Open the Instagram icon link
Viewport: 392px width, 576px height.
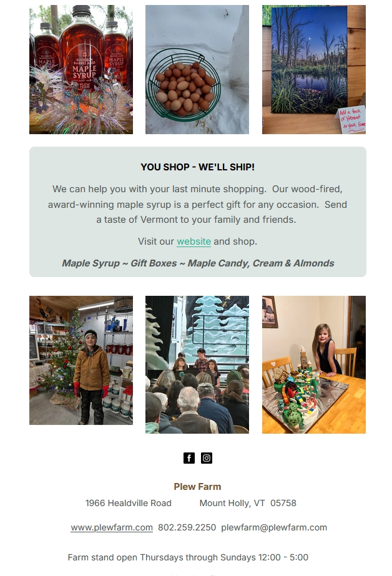point(207,458)
